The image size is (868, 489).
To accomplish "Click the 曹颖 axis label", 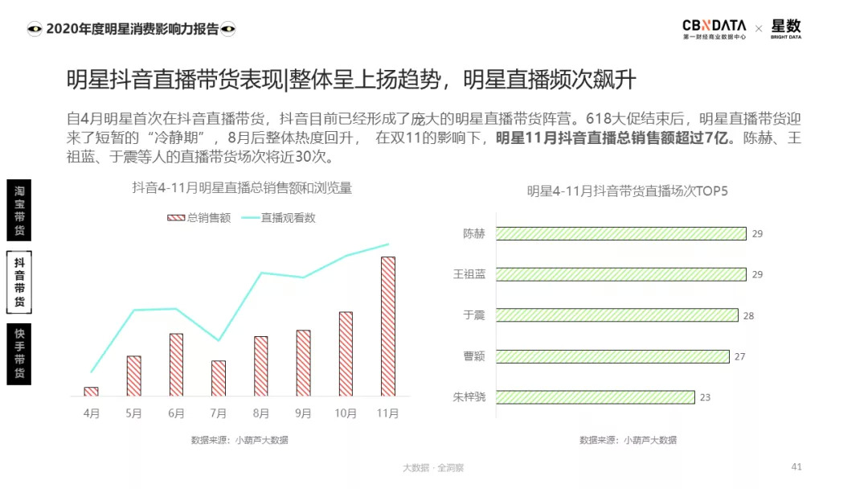I will pyautogui.click(x=474, y=356).
